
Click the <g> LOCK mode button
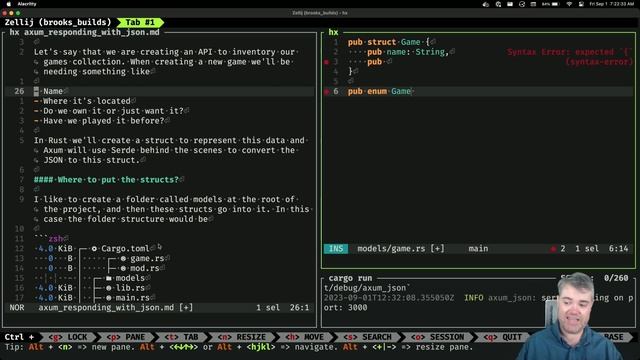68,337
